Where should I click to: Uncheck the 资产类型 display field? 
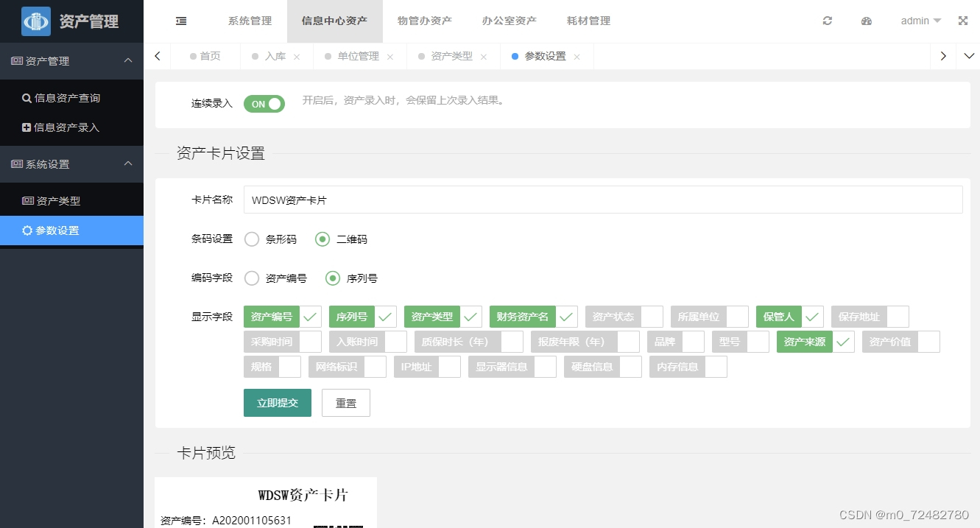443,317
